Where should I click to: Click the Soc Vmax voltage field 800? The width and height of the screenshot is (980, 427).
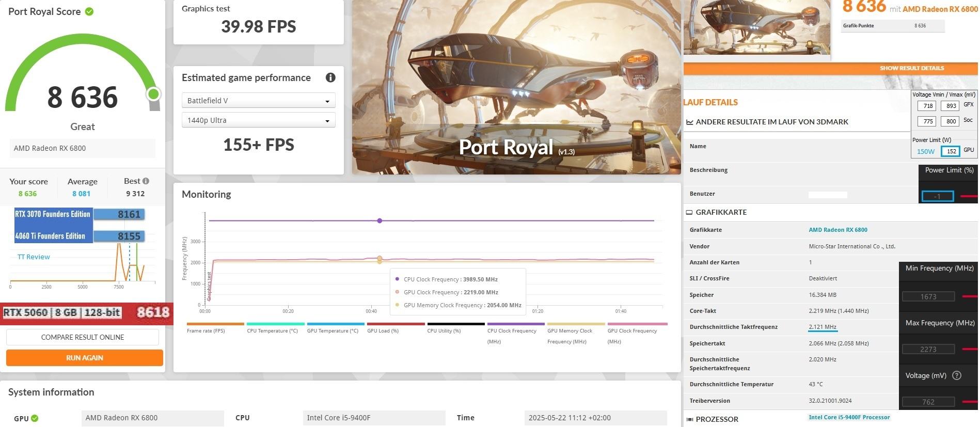(x=950, y=121)
